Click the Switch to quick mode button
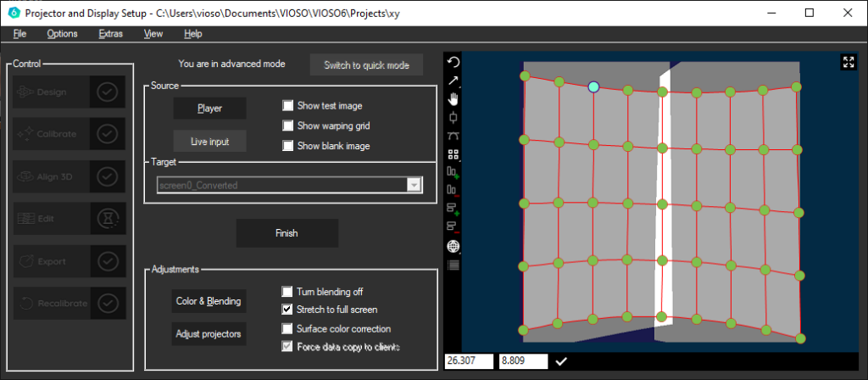 [x=366, y=65]
